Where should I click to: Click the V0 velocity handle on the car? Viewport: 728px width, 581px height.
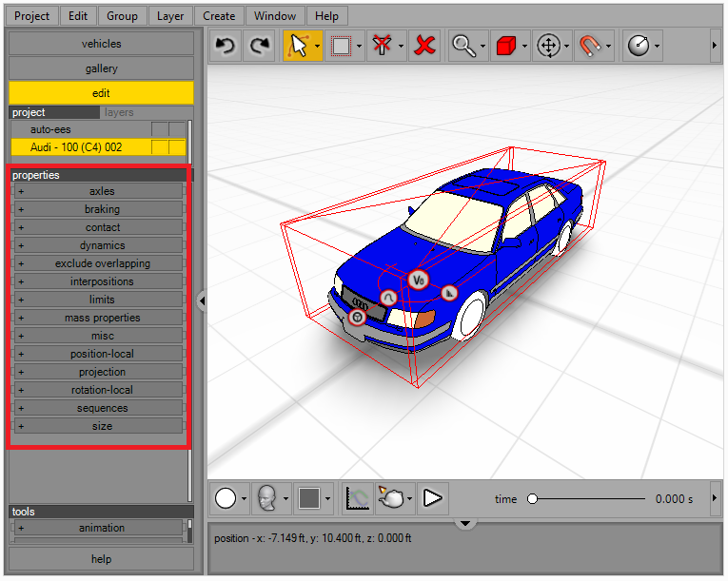(419, 281)
